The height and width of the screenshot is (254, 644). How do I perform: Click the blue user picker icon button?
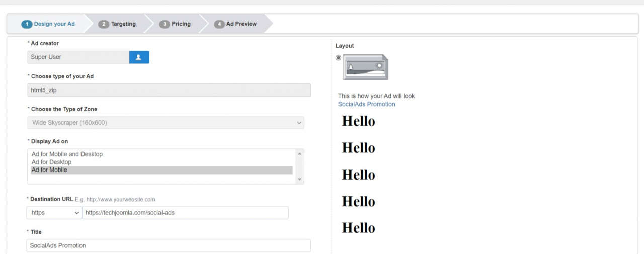click(139, 57)
